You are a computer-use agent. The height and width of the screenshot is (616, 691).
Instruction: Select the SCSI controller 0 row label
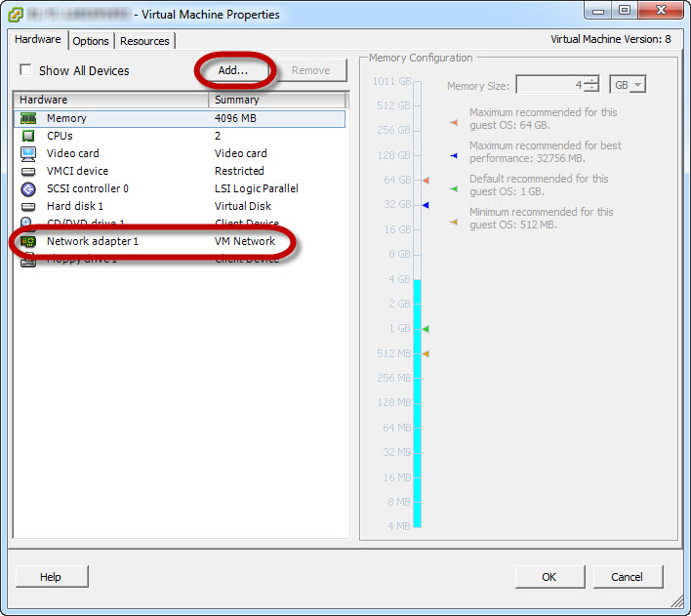point(88,188)
